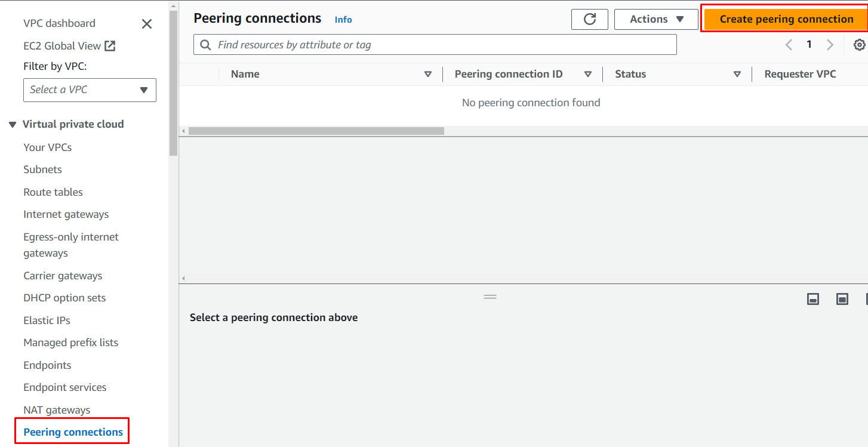The width and height of the screenshot is (868, 447).
Task: Go to the previous page arrow
Action: [789, 45]
